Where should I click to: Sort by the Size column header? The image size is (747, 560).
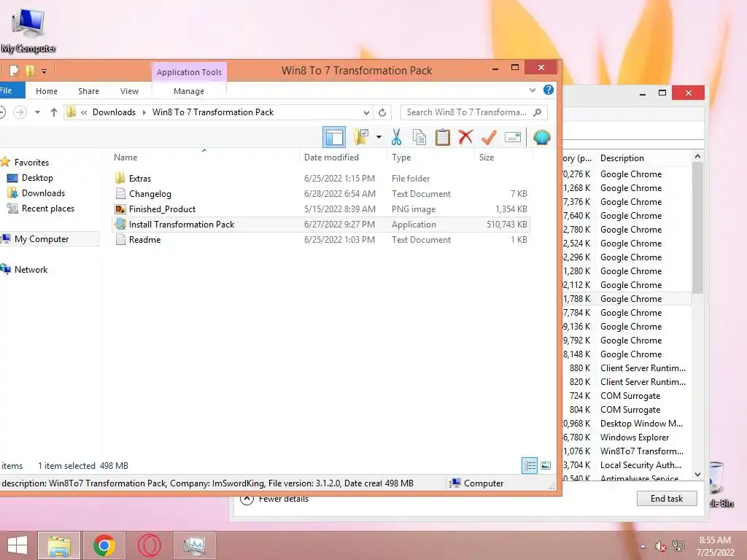[487, 157]
